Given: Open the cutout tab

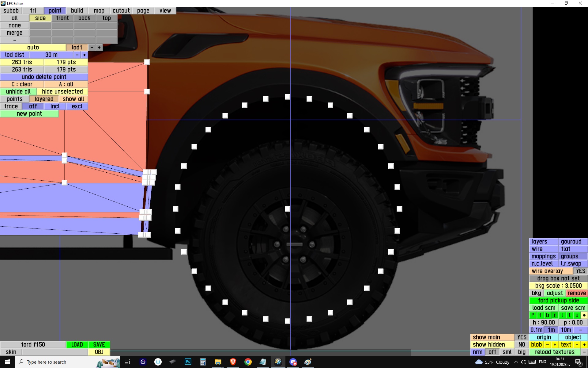Looking at the screenshot, I should 121,11.
